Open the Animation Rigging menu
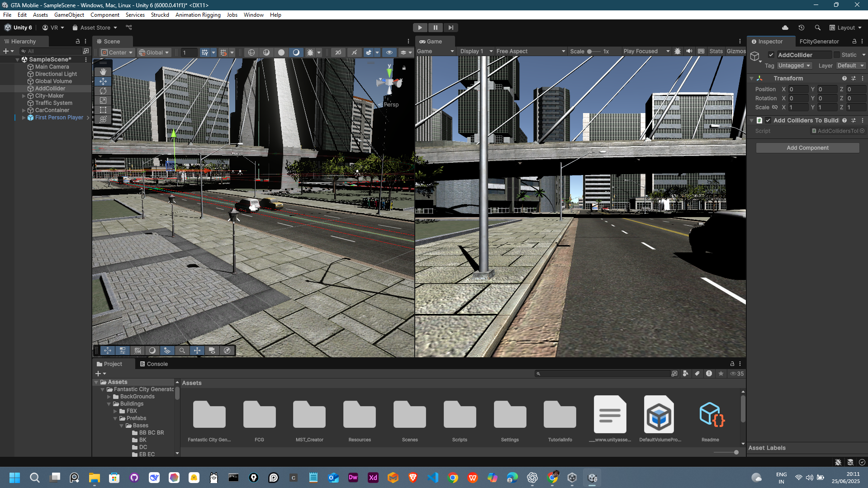 pyautogui.click(x=198, y=15)
